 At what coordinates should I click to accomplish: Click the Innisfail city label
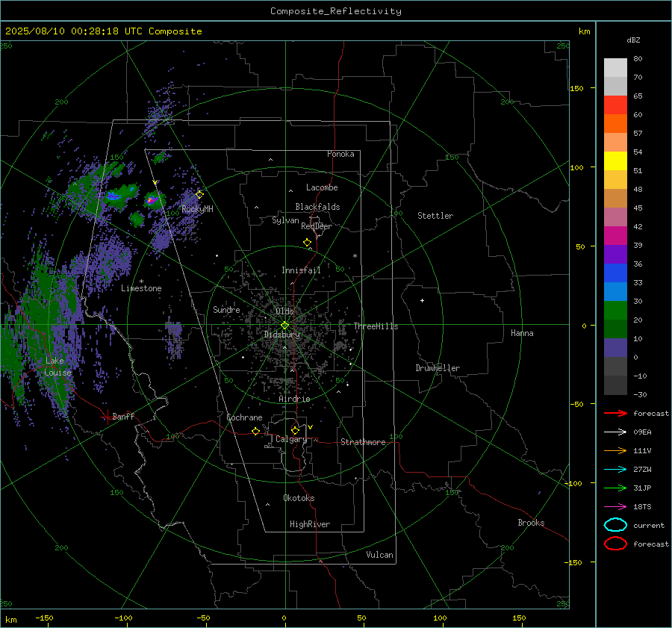coord(301,270)
